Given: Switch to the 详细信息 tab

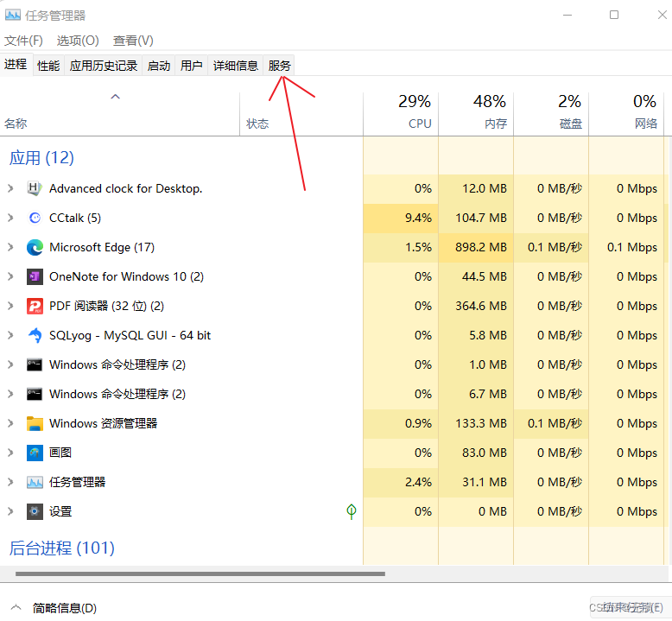Looking at the screenshot, I should point(235,66).
